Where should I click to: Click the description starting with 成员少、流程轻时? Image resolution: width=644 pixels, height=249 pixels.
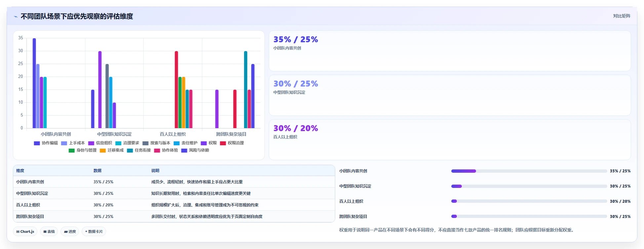(197, 182)
